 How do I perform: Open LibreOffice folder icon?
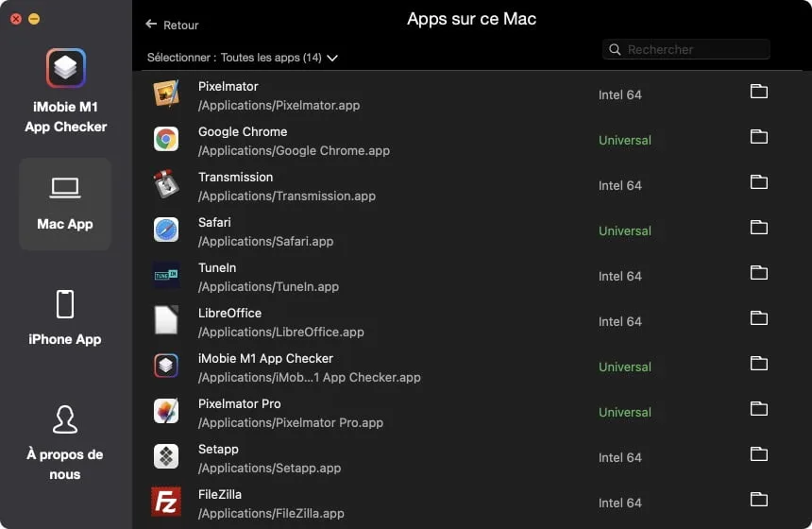759,318
